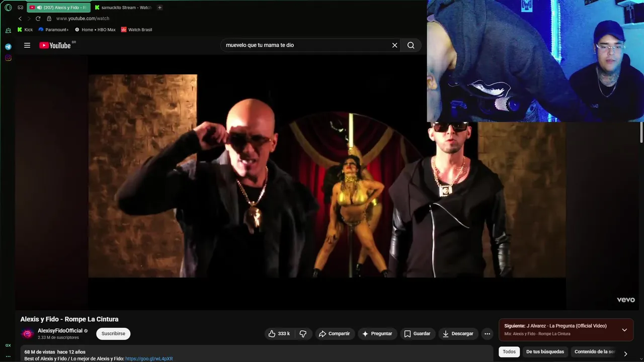Screen dimensions: 644x362
Task: Open the AlexisyFidoOfficial channel avatar
Action: 27,334
